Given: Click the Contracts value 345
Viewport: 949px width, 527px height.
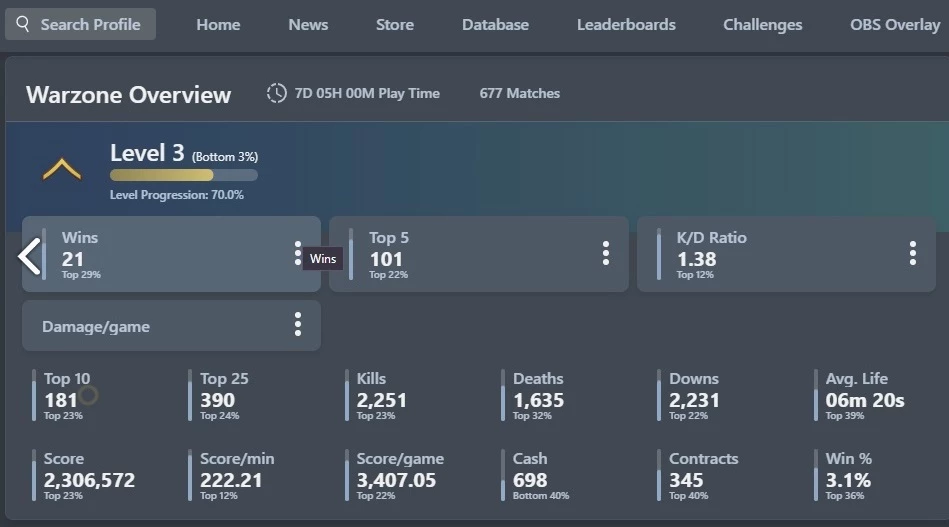Looking at the screenshot, I should 686,480.
